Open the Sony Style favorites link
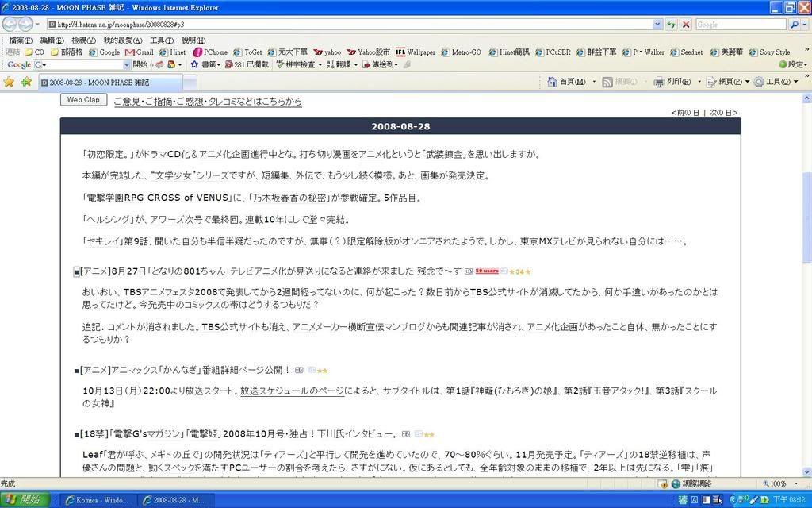Screen dimensions: 812x508 tap(769, 52)
